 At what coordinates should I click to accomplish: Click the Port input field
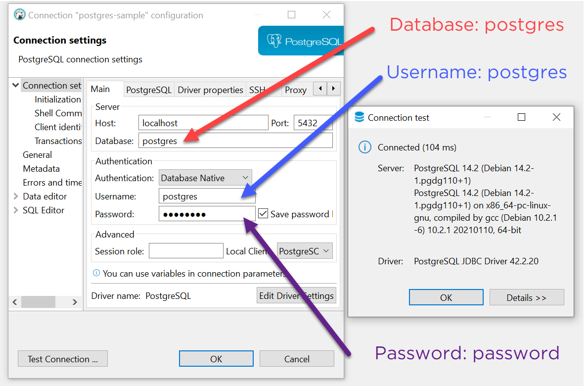pyautogui.click(x=313, y=123)
